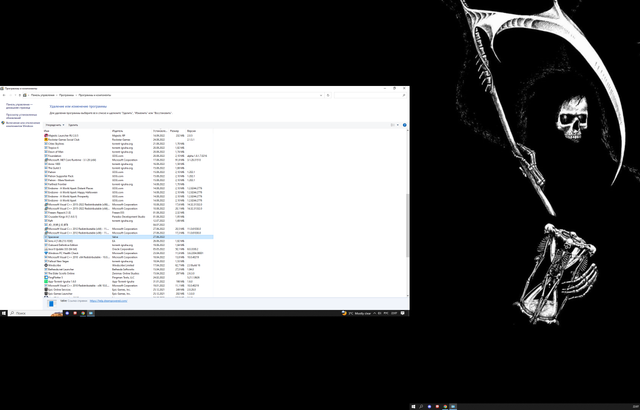Open turn Windows features on or off link

tap(23, 124)
